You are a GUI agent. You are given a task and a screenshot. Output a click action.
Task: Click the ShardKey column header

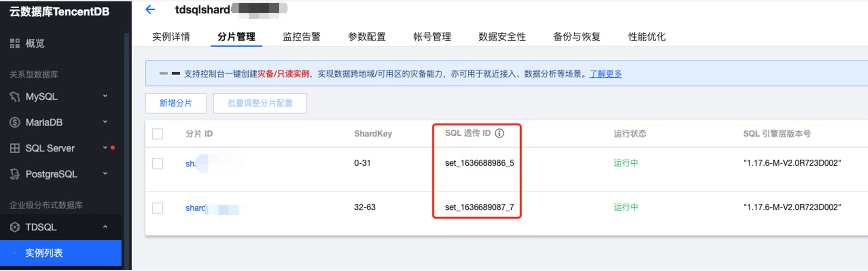coord(373,134)
